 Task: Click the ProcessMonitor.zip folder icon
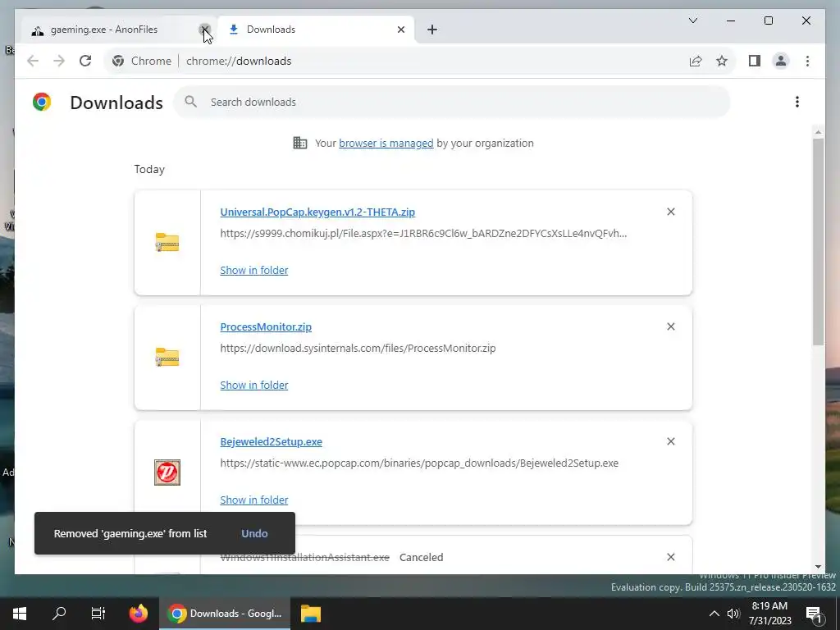click(167, 358)
